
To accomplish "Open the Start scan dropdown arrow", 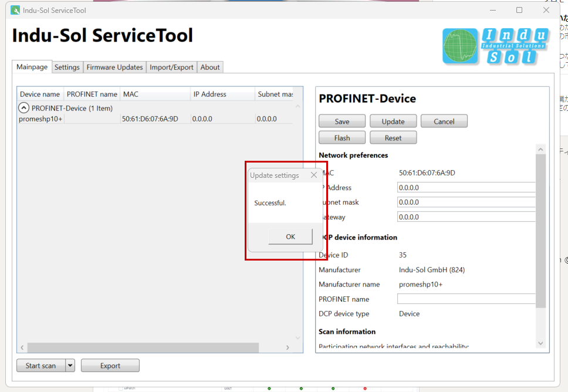I will (x=70, y=366).
